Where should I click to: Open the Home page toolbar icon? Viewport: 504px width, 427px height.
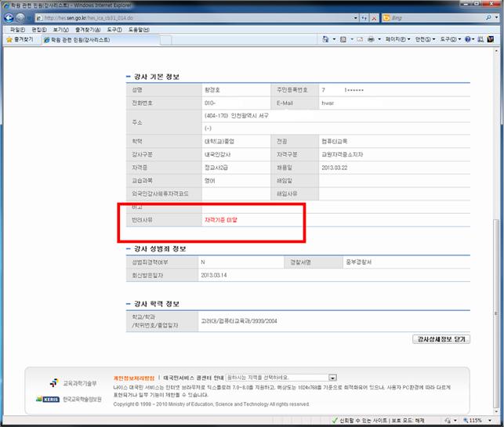(325, 38)
